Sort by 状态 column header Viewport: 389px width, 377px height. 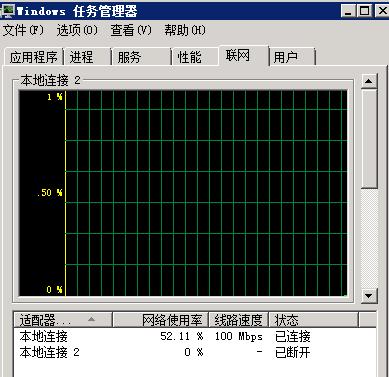[313, 320]
